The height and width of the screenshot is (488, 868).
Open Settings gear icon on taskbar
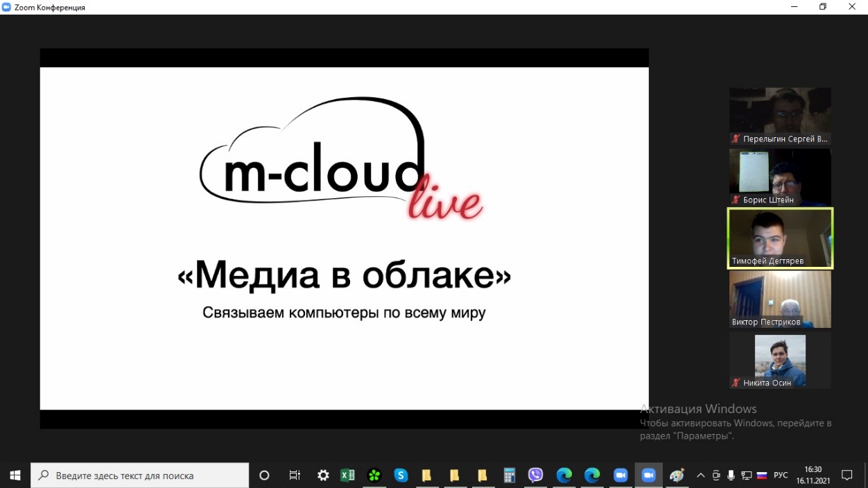click(x=323, y=476)
